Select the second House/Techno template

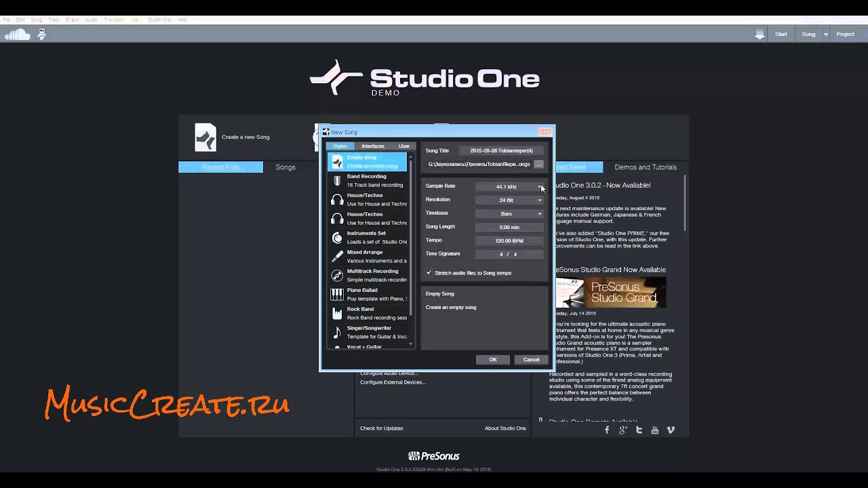pos(368,218)
